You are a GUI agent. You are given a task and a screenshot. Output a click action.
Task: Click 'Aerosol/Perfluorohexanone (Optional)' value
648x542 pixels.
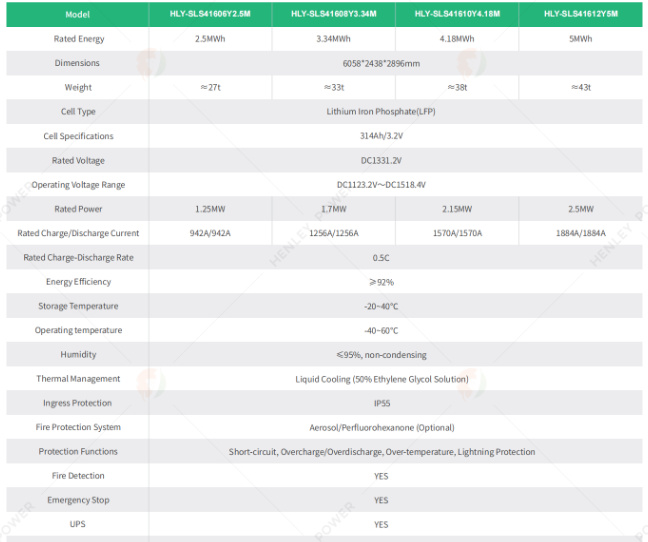click(381, 428)
